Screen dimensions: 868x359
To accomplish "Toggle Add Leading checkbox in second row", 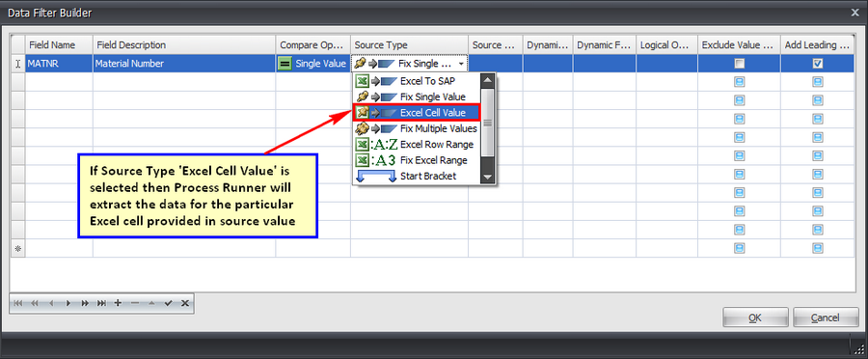I will [x=817, y=82].
